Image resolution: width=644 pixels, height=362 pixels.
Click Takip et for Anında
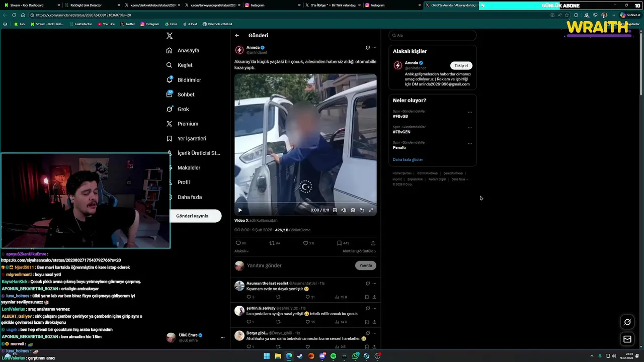[461, 65]
